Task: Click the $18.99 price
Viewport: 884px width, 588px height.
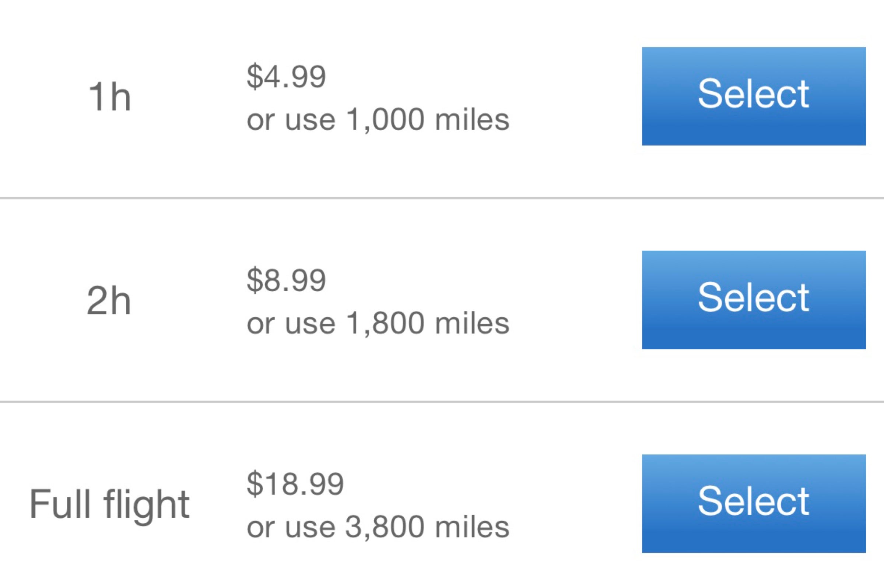Action: point(295,484)
